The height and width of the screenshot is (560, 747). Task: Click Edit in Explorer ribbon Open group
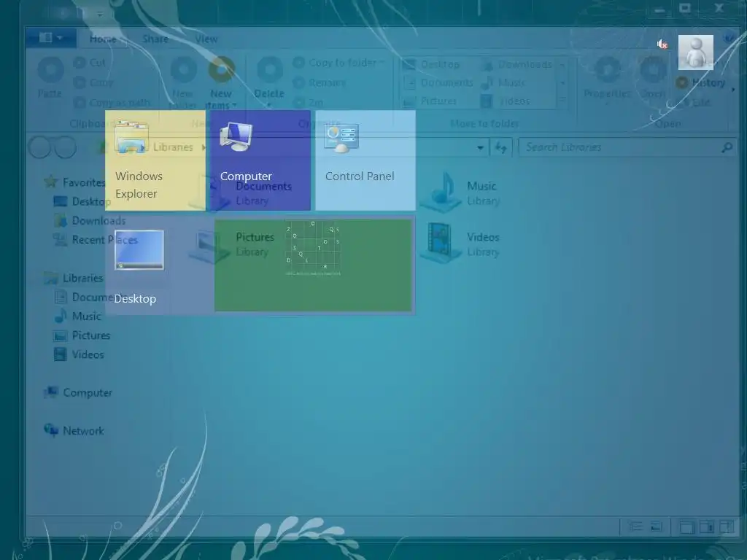pos(693,102)
